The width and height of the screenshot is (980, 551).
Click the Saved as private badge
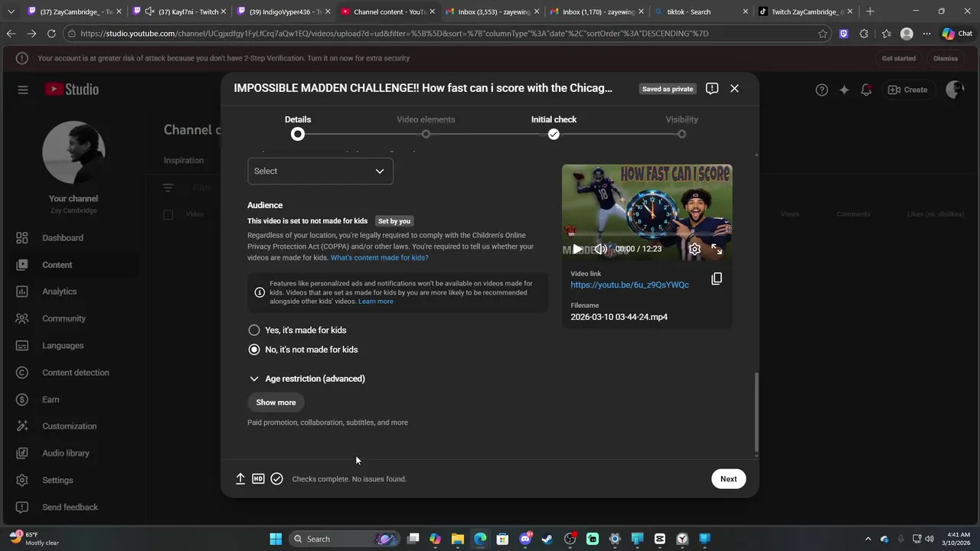coord(668,89)
